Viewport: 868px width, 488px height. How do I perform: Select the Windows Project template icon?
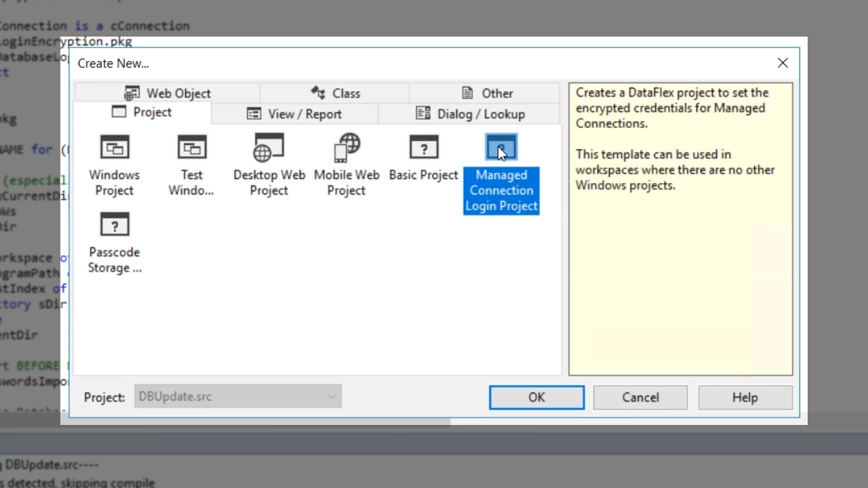(x=114, y=148)
